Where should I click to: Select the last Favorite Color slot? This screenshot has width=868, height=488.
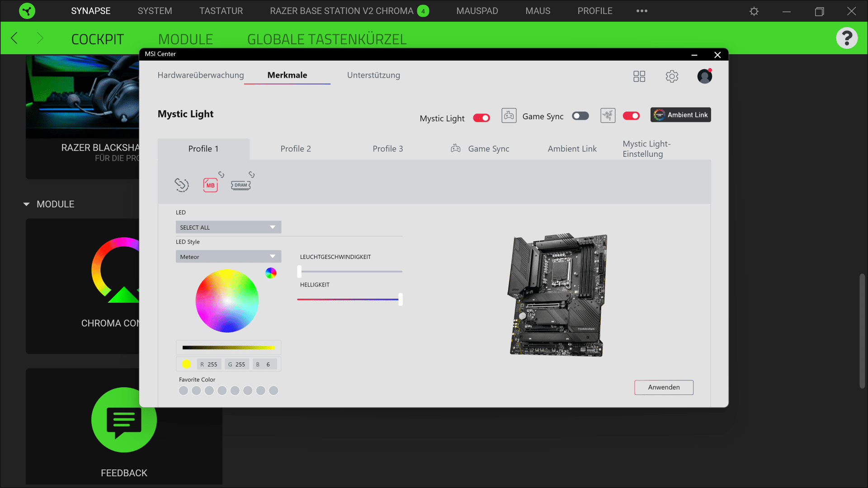274,391
